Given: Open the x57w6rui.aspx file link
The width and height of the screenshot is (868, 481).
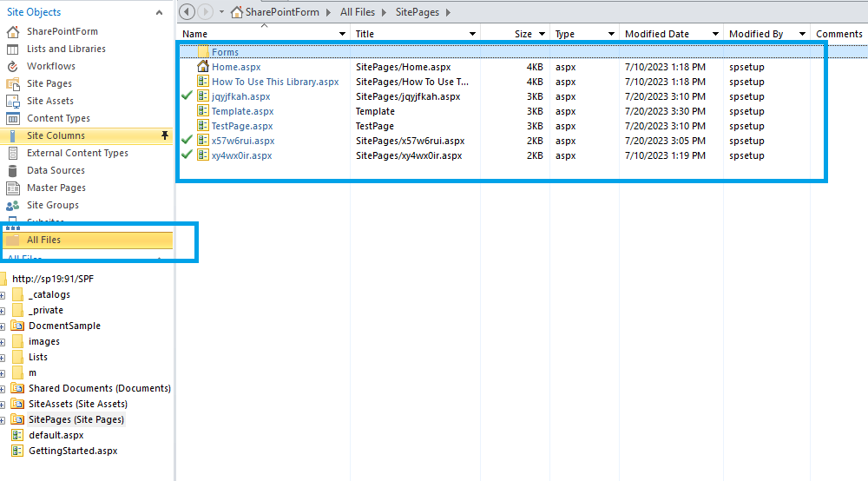Looking at the screenshot, I should (x=243, y=142).
